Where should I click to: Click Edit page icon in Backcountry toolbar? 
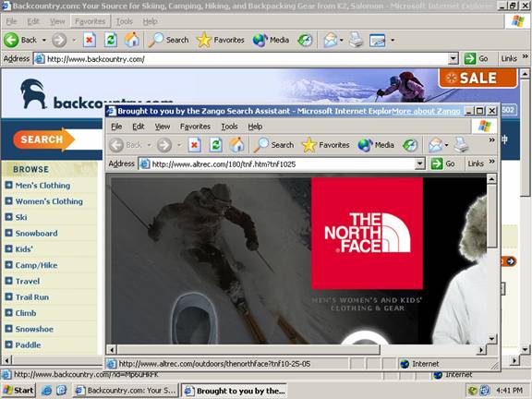point(377,40)
